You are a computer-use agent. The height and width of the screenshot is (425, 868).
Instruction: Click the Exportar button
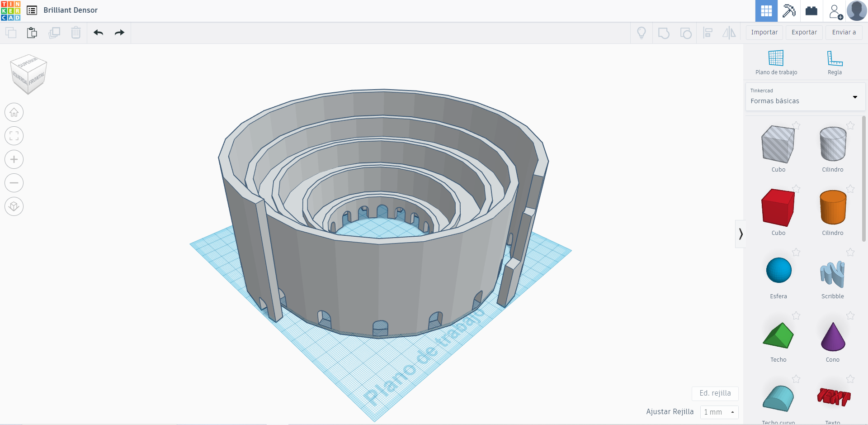(804, 33)
